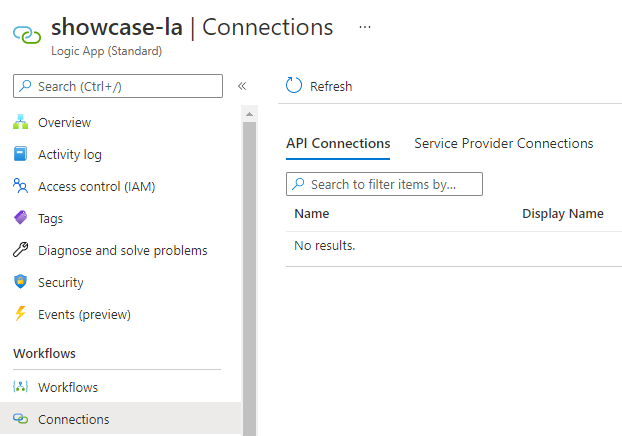Click the wrench Diagnose icon
Image resolution: width=622 pixels, height=436 pixels.
coord(20,250)
